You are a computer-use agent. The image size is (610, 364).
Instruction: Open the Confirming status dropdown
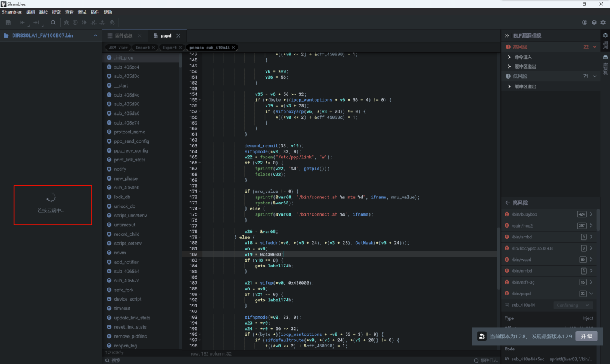[x=574, y=305]
